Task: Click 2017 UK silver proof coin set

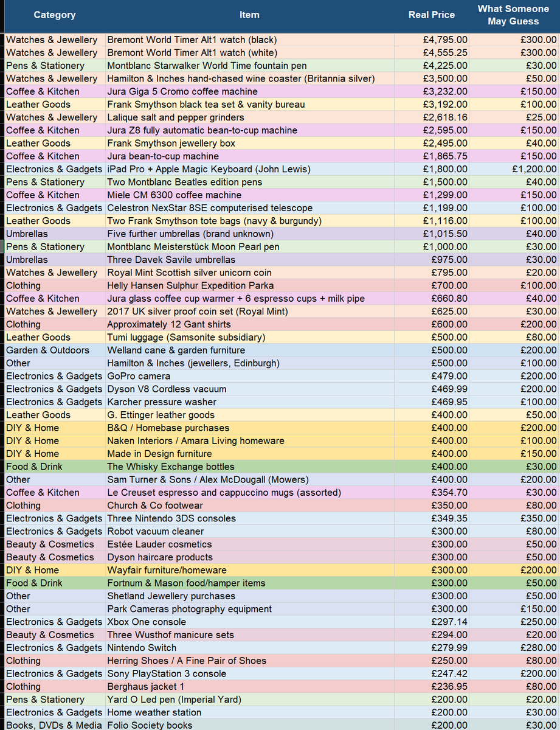Action: (x=250, y=311)
